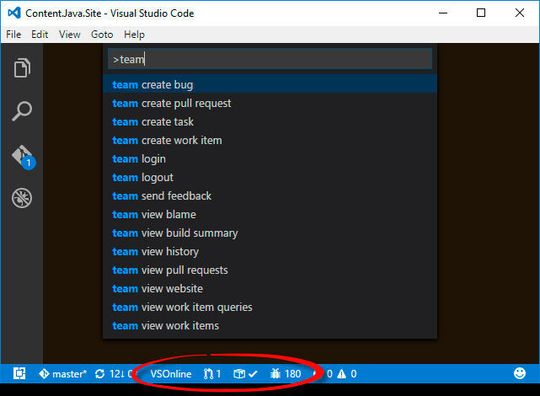Screen dimensions: 540x396
Task: Select the team view work items command
Action: point(270,326)
